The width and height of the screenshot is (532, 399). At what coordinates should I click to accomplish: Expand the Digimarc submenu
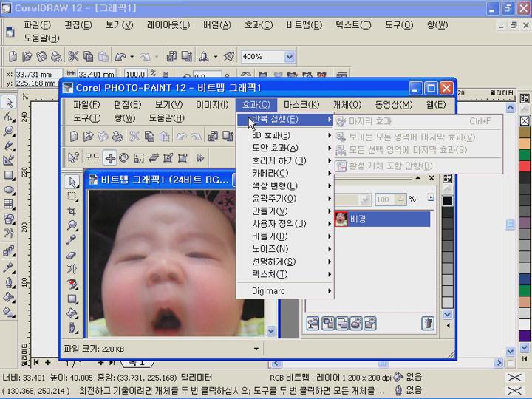(x=285, y=291)
